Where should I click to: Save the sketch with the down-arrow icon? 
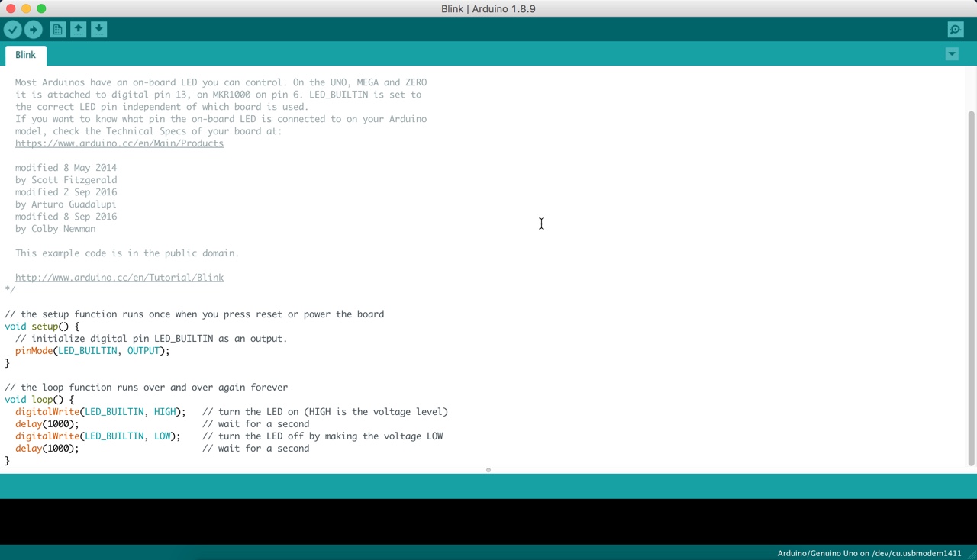[x=98, y=30]
